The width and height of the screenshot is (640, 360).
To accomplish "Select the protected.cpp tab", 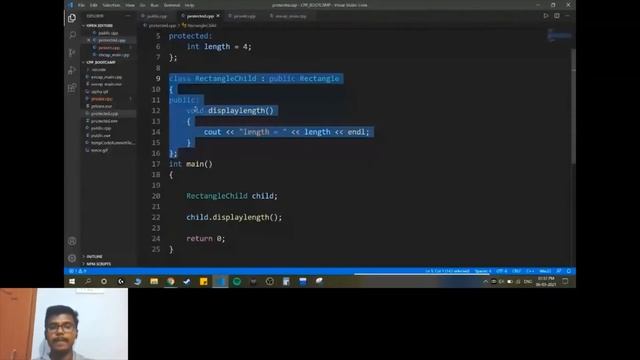I will (200, 16).
